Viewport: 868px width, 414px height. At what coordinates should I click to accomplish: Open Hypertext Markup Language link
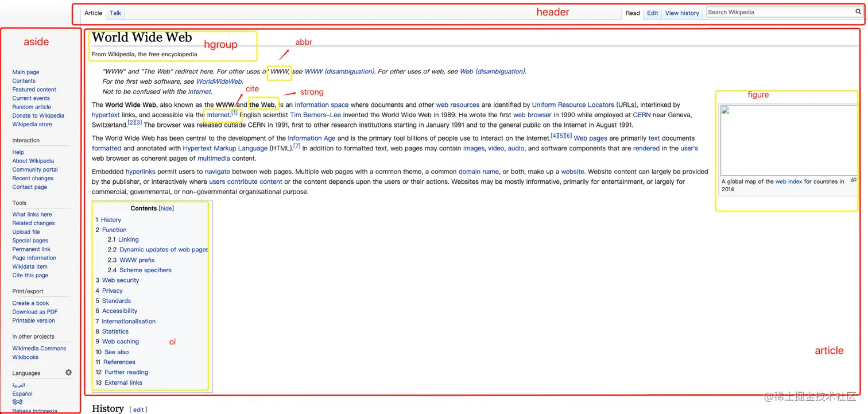[225, 149]
